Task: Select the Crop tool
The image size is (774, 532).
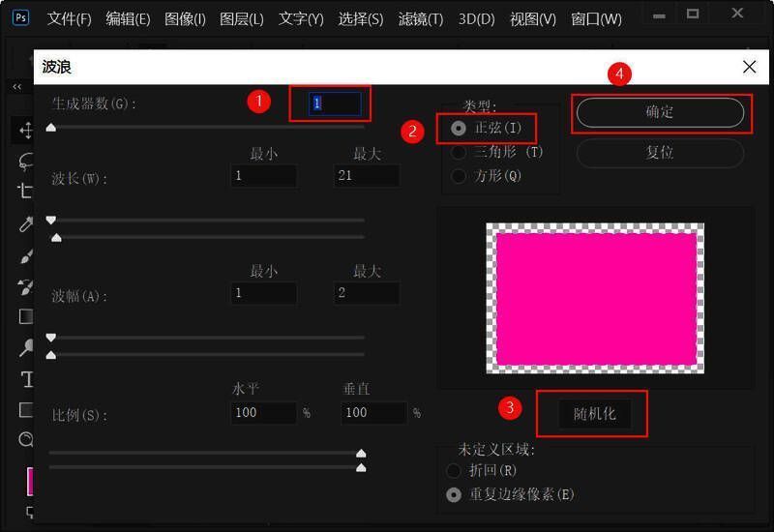Action: [x=26, y=191]
